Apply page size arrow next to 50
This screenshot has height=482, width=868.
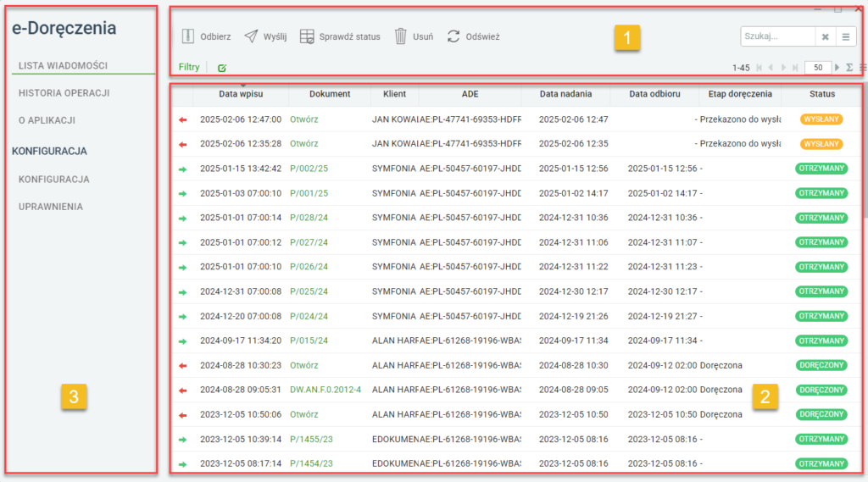tap(837, 68)
